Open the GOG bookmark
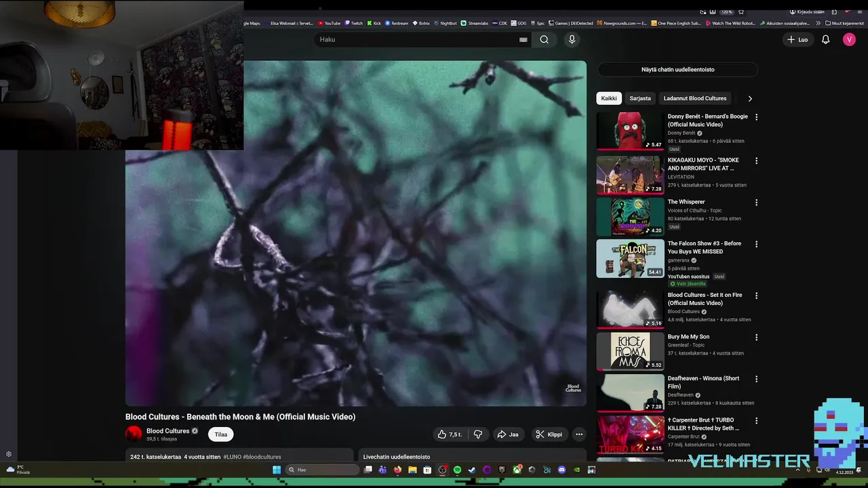This screenshot has height=488, width=868. point(519,23)
